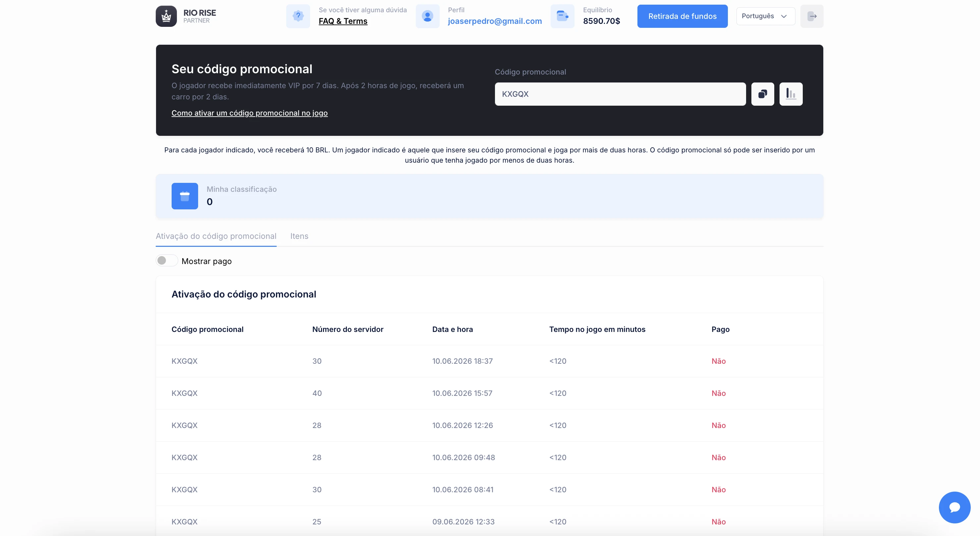Image resolution: width=980 pixels, height=536 pixels.
Task: Click the balance value 8590.70$
Action: click(601, 21)
